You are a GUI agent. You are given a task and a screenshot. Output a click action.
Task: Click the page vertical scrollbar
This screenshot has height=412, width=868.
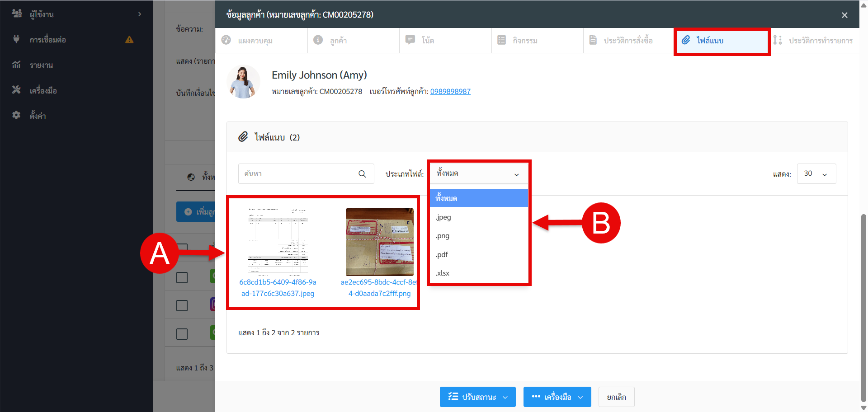(863, 307)
